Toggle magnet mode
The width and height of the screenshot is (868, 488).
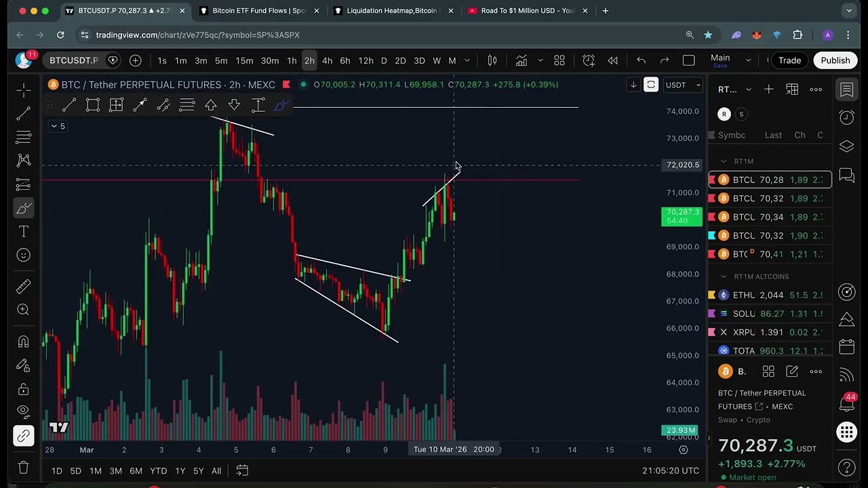click(24, 341)
